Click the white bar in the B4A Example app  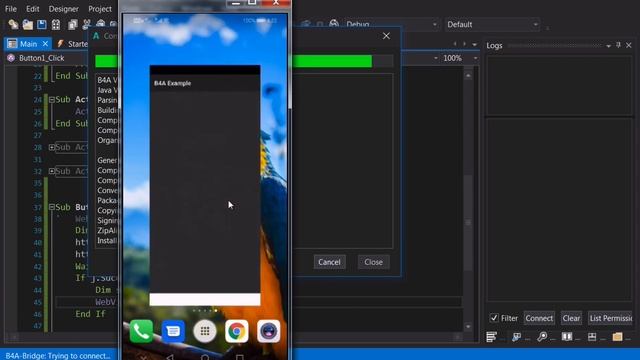pyautogui.click(x=205, y=299)
